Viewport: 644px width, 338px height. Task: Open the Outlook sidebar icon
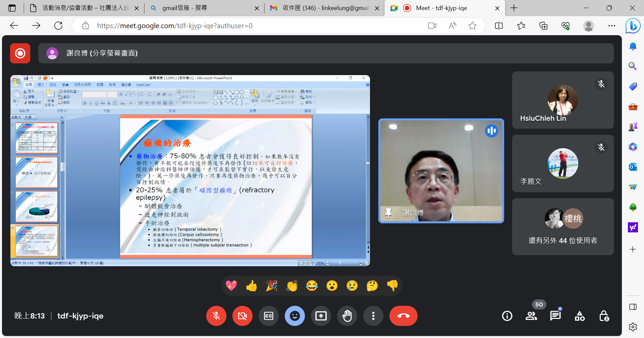pyautogui.click(x=633, y=167)
